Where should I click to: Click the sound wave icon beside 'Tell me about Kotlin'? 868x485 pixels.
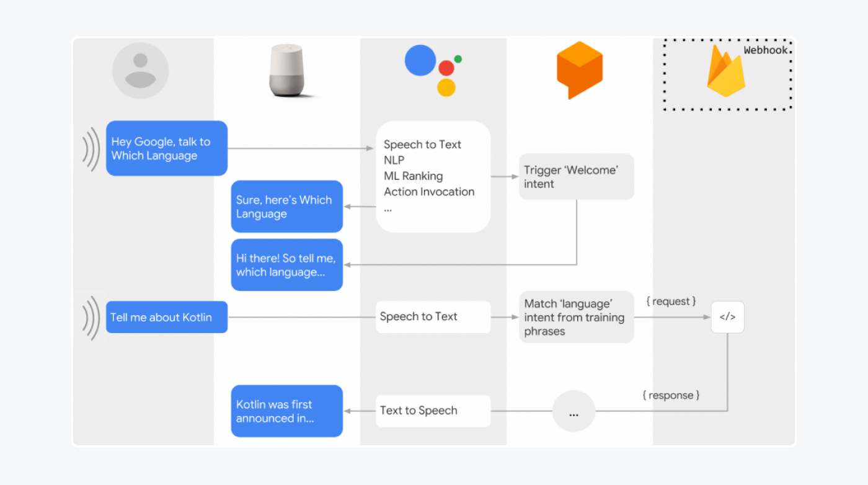pos(92,317)
